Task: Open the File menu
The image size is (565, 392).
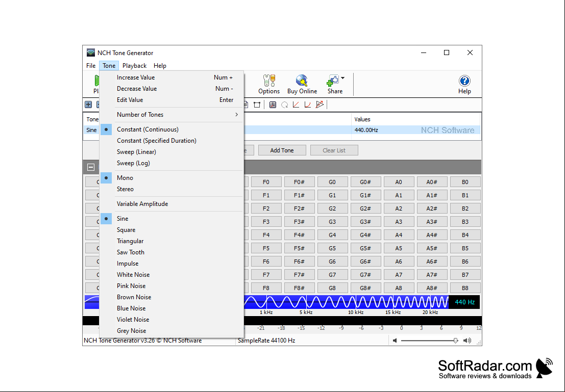Action: pyautogui.click(x=91, y=66)
